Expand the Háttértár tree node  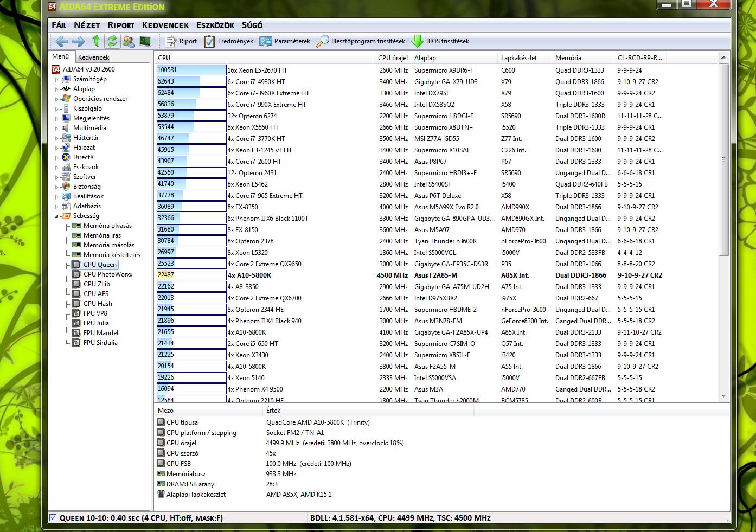56,138
